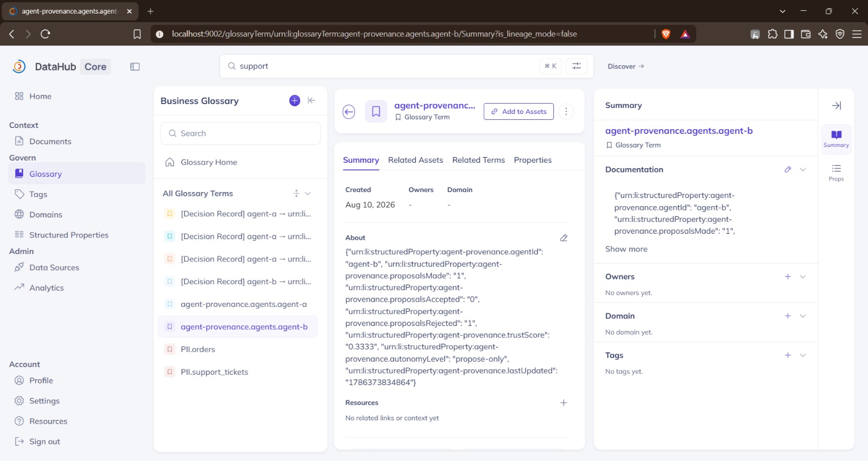
Task: Open Structured Properties page
Action: pyautogui.click(x=77, y=235)
